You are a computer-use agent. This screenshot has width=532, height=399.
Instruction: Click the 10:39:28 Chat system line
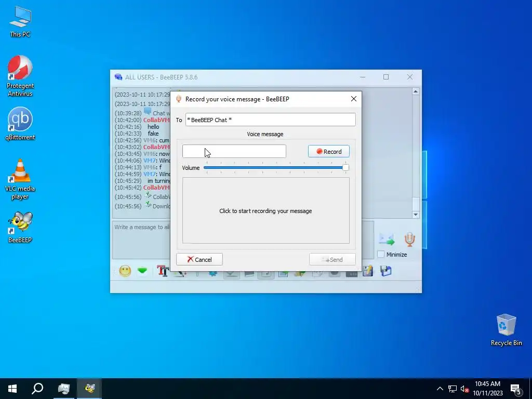tap(142, 113)
